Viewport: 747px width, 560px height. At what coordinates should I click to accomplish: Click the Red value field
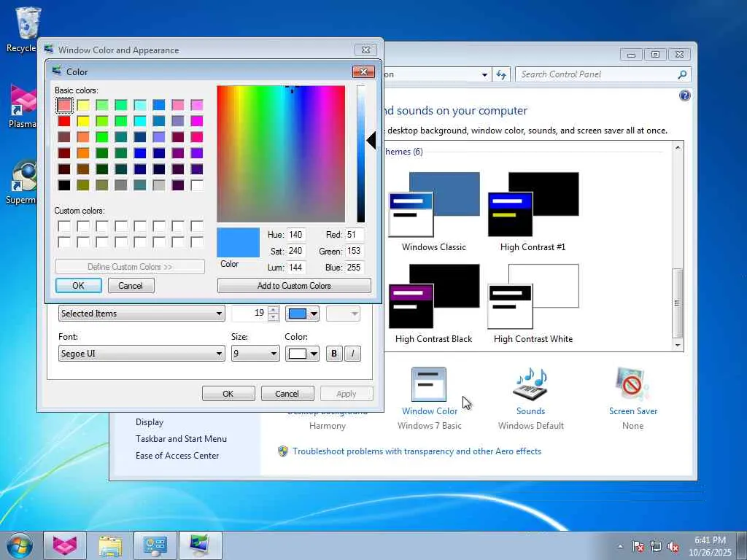click(355, 235)
